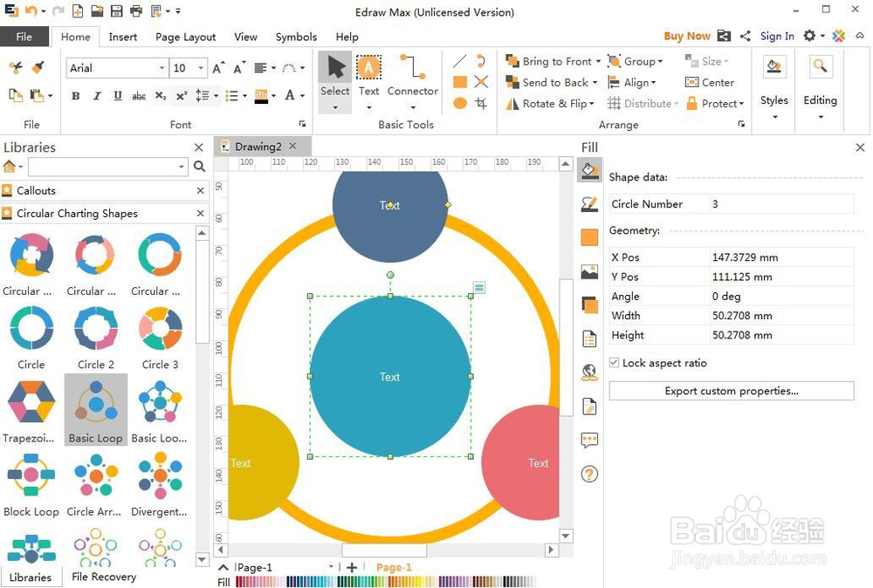Click the Circle Number value field
Screen dimensions: 873x588
click(x=781, y=203)
